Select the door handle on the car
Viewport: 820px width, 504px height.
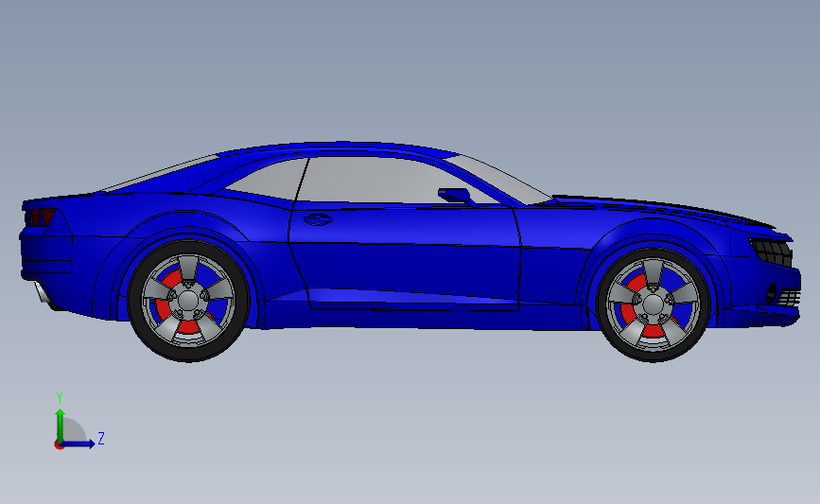point(318,219)
